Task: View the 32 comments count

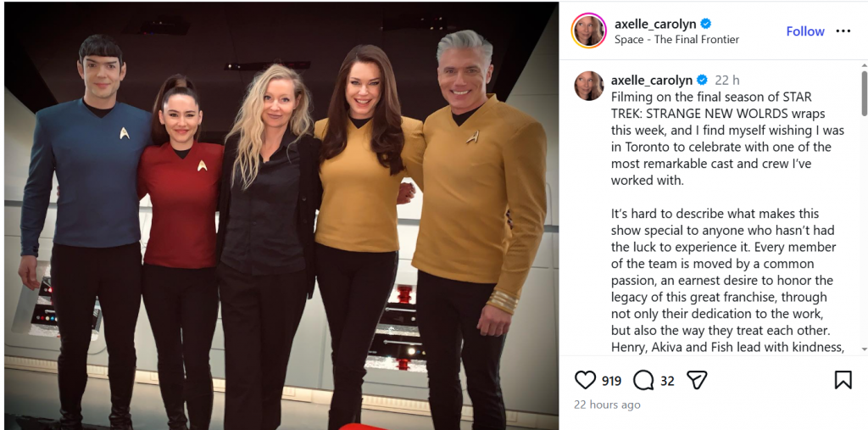Action: tap(668, 382)
